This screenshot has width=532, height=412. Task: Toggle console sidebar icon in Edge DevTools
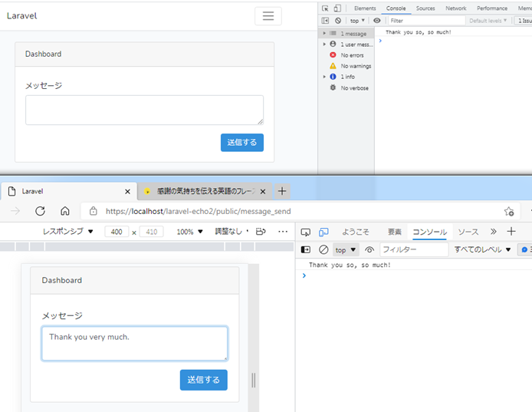point(305,249)
